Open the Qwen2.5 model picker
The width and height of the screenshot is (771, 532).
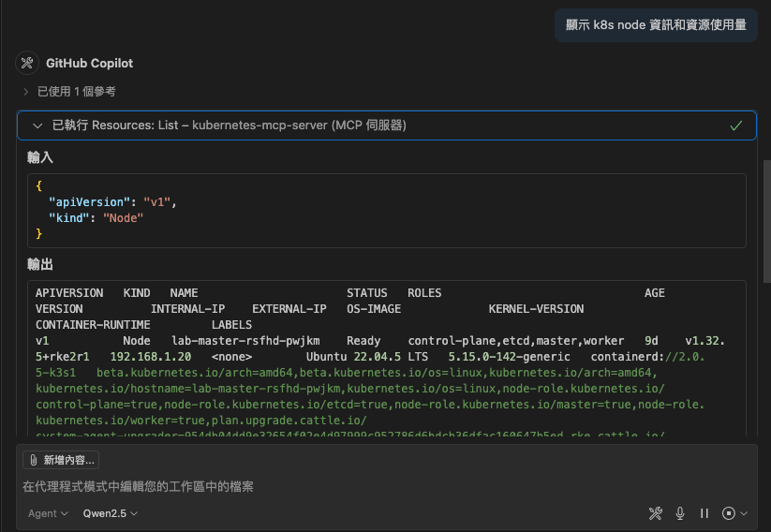tap(111, 513)
